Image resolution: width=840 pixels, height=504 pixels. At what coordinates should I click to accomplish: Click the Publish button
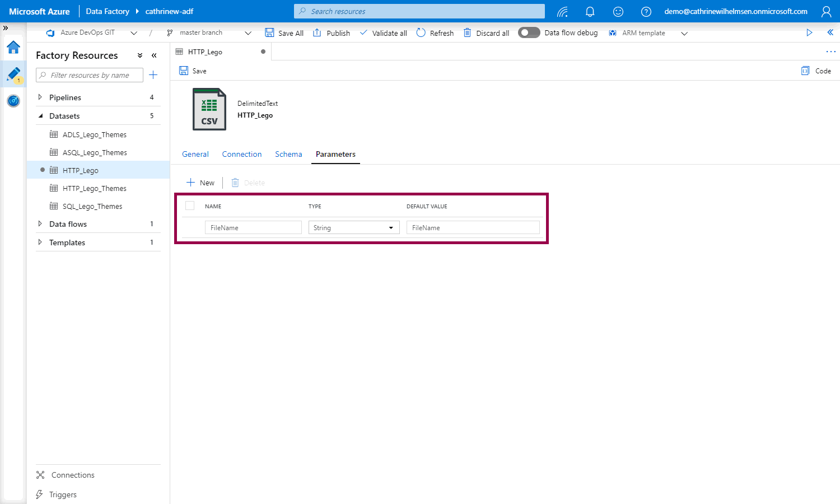332,33
